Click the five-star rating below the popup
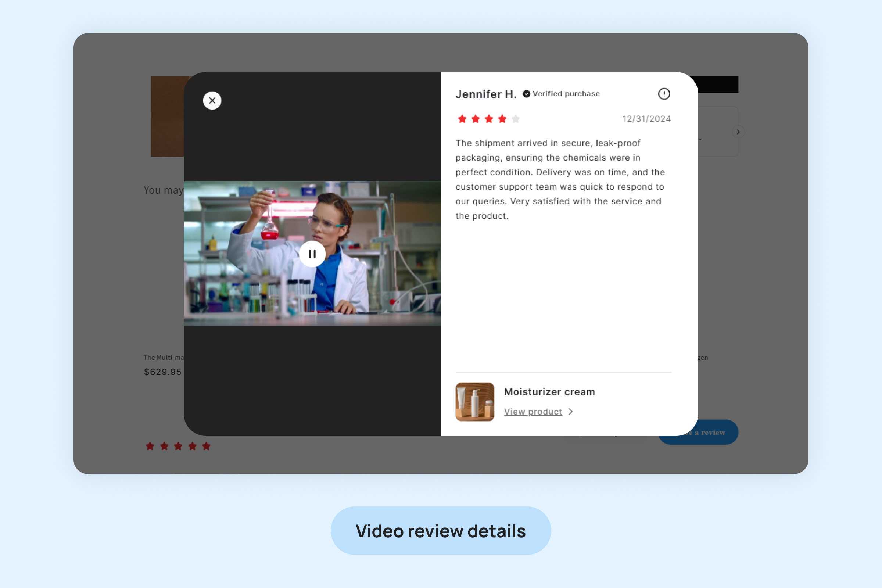 [178, 446]
